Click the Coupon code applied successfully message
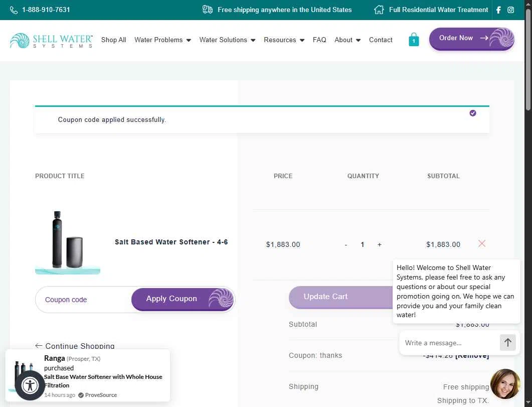Viewport: 532px width, 407px height. [112, 120]
